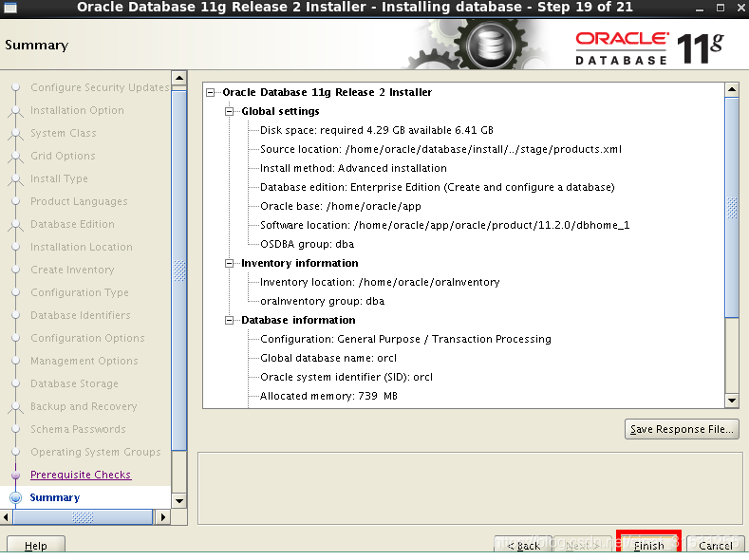The height and width of the screenshot is (560, 749).
Task: Collapse the Global settings tree node
Action: (230, 112)
